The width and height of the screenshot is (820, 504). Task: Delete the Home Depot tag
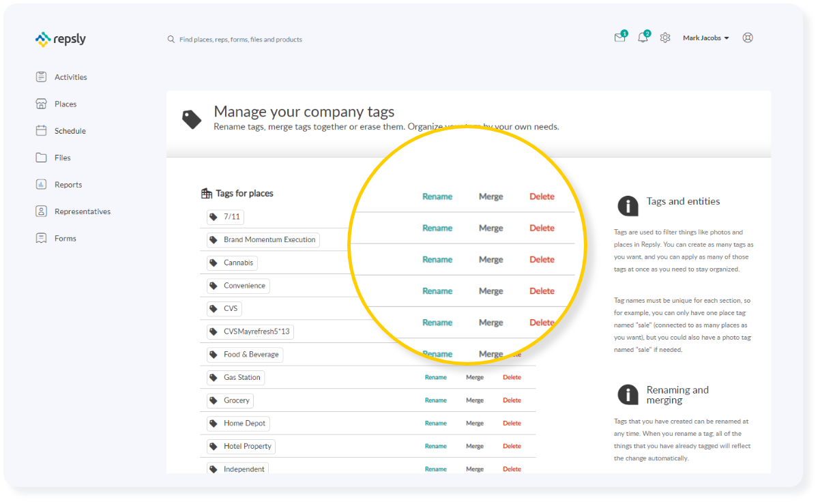click(x=512, y=424)
